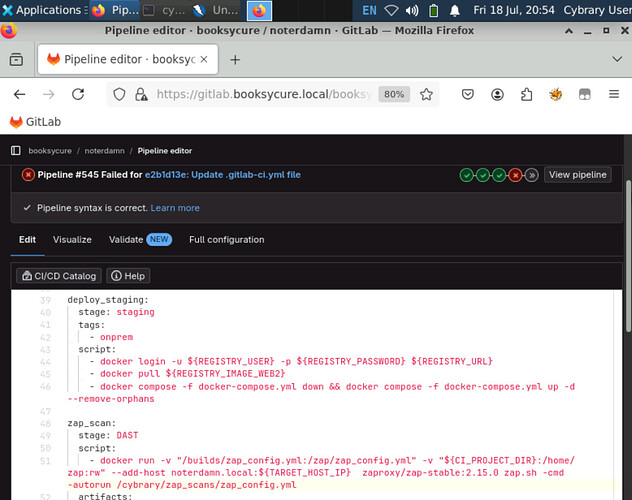Image resolution: width=632 pixels, height=500 pixels.
Task: Click the 'stage: staging' line
Action: [x=116, y=312]
